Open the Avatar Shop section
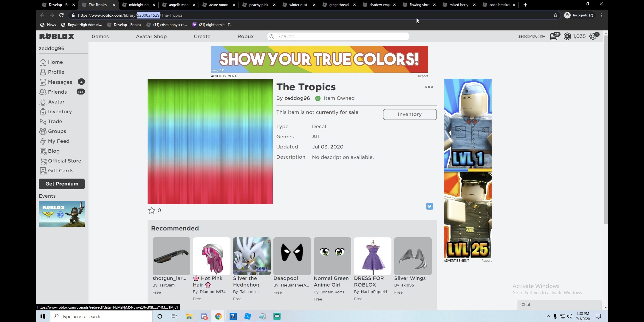The image size is (644, 322). click(151, 36)
